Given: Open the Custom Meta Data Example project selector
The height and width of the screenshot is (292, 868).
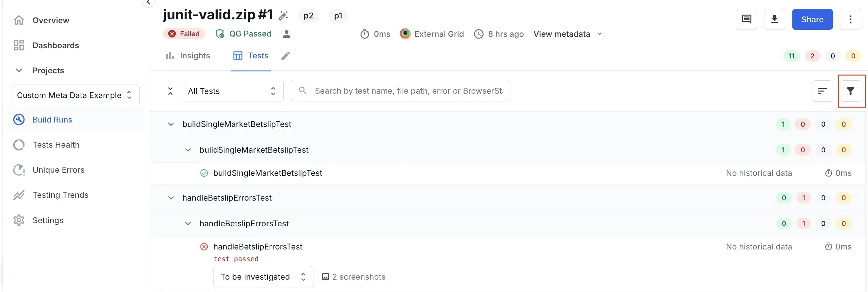Looking at the screenshot, I should [x=76, y=95].
